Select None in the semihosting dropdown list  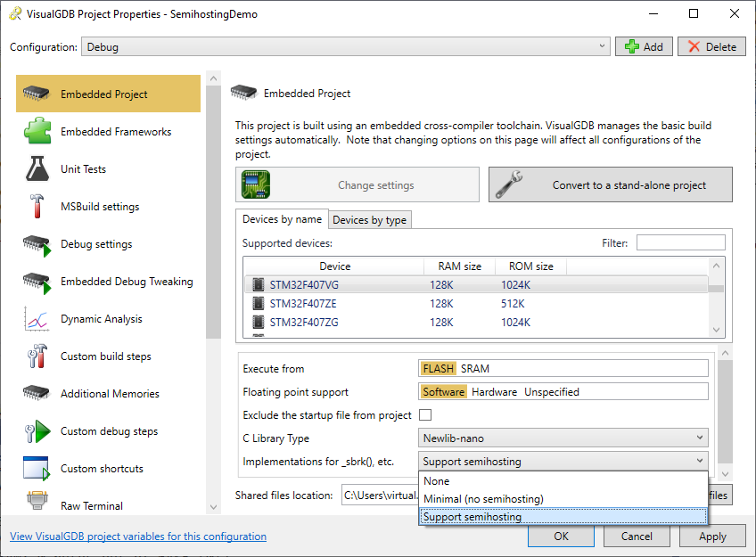click(563, 481)
